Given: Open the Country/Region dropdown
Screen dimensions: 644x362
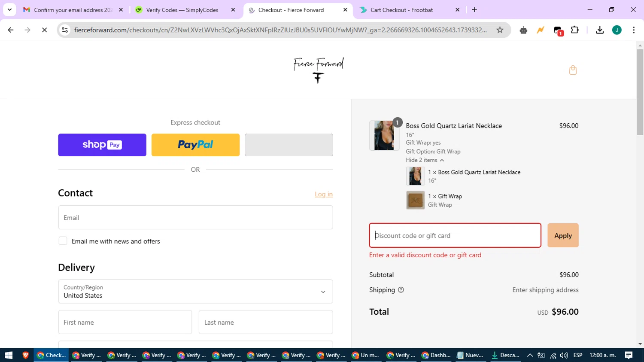Looking at the screenshot, I should click(195, 292).
